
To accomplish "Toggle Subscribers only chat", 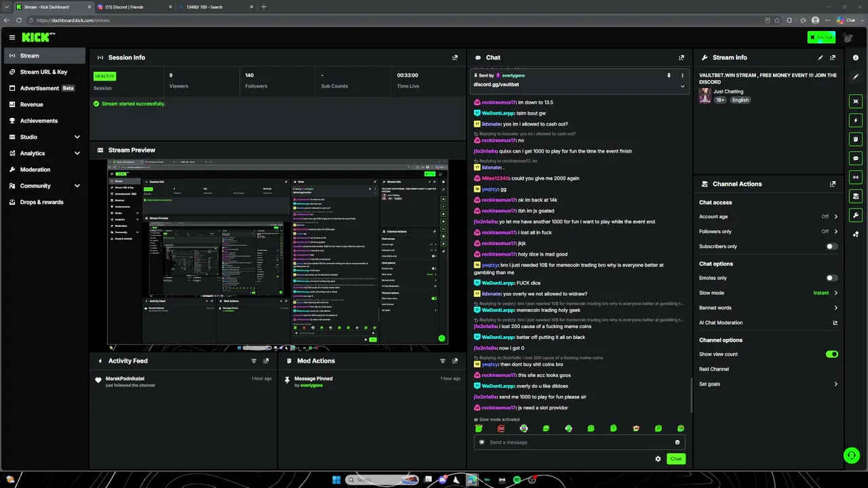I will (831, 247).
